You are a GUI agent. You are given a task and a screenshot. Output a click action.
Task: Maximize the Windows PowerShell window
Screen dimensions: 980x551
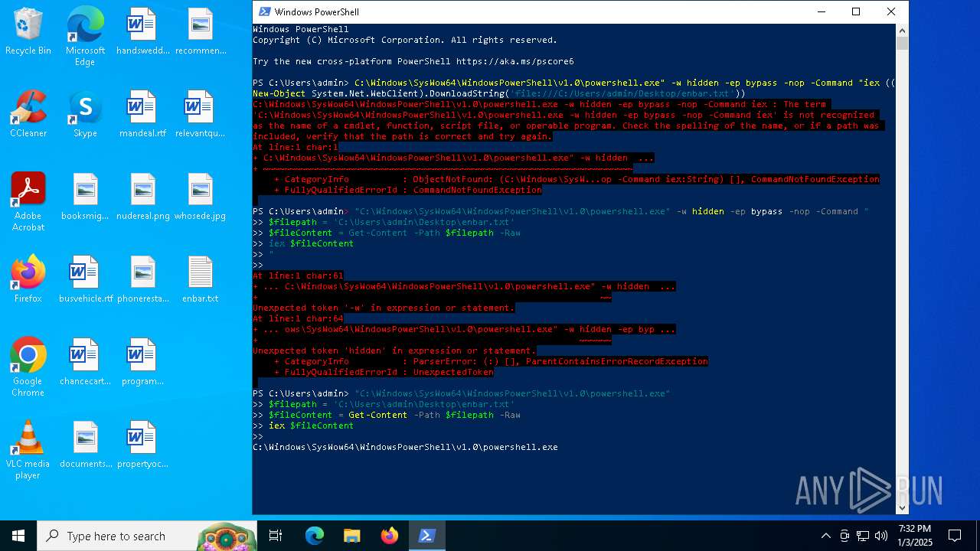pos(856,11)
